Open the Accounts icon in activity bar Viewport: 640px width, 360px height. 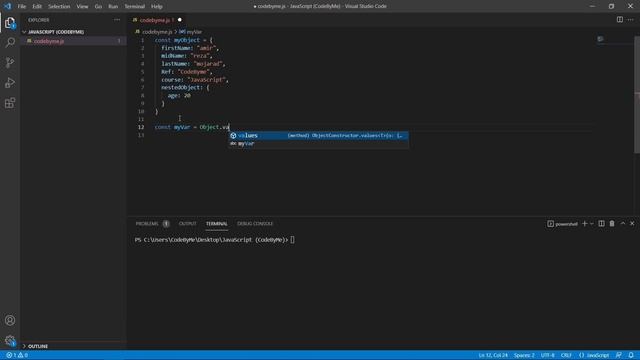pos(10,320)
